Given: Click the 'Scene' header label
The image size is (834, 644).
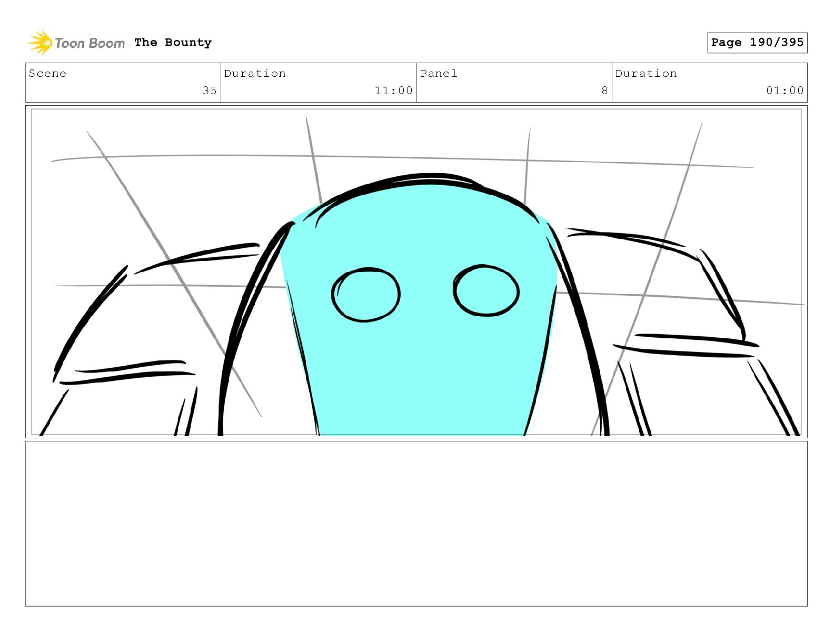Looking at the screenshot, I should (x=48, y=74).
